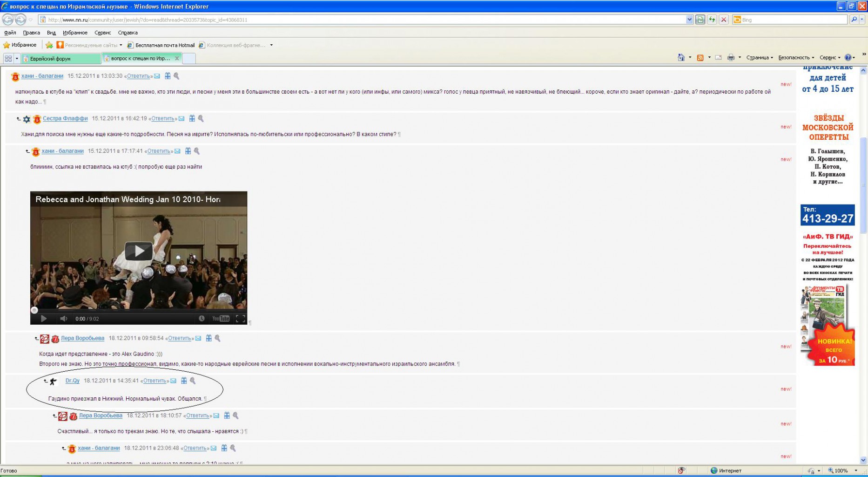
Task: Click the АиФ ТВ Гид magazine ad image
Action: pyautogui.click(x=828, y=325)
